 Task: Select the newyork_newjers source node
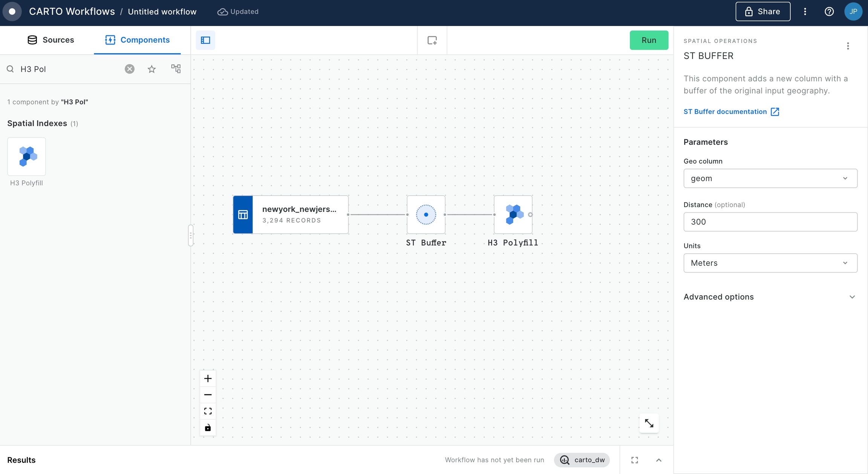point(290,215)
